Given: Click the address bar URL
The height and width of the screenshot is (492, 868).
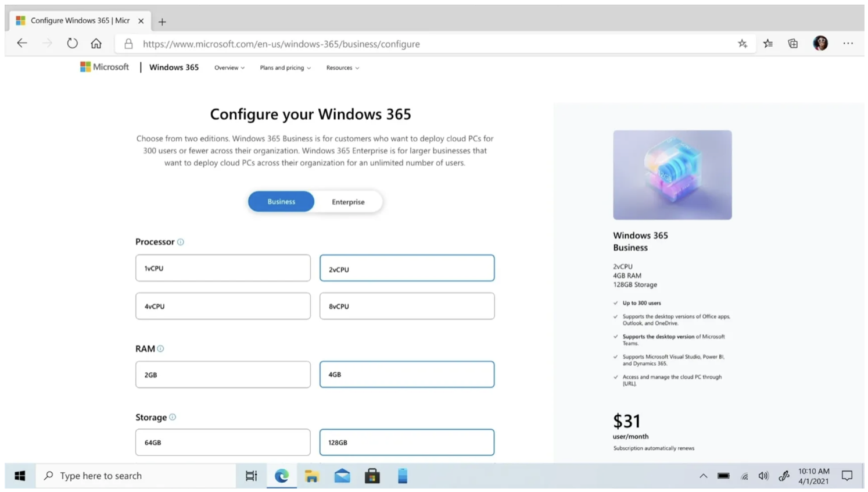Looking at the screenshot, I should [x=281, y=44].
